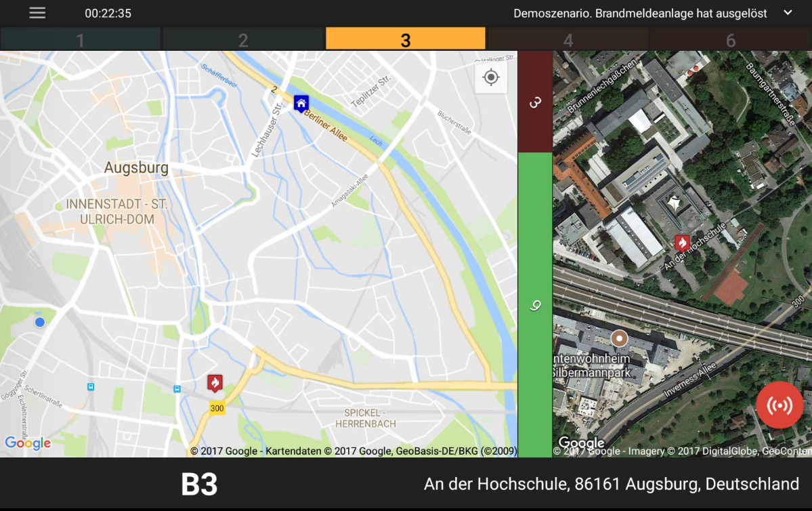The height and width of the screenshot is (511, 812).
Task: Click the dark red bar segment labeled 3
Action: [535, 102]
